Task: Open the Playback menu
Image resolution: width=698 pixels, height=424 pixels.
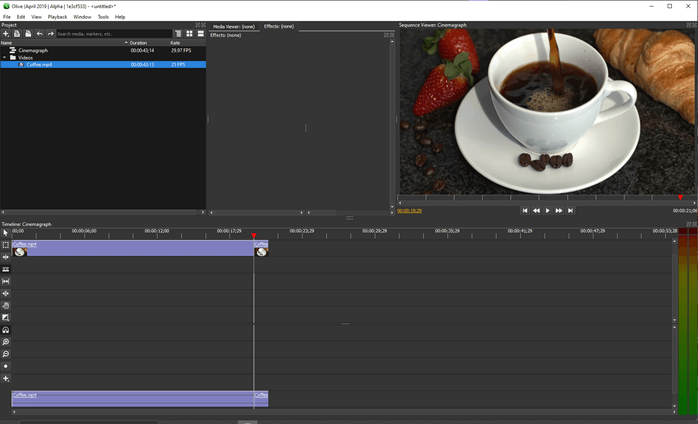Action: coord(57,17)
